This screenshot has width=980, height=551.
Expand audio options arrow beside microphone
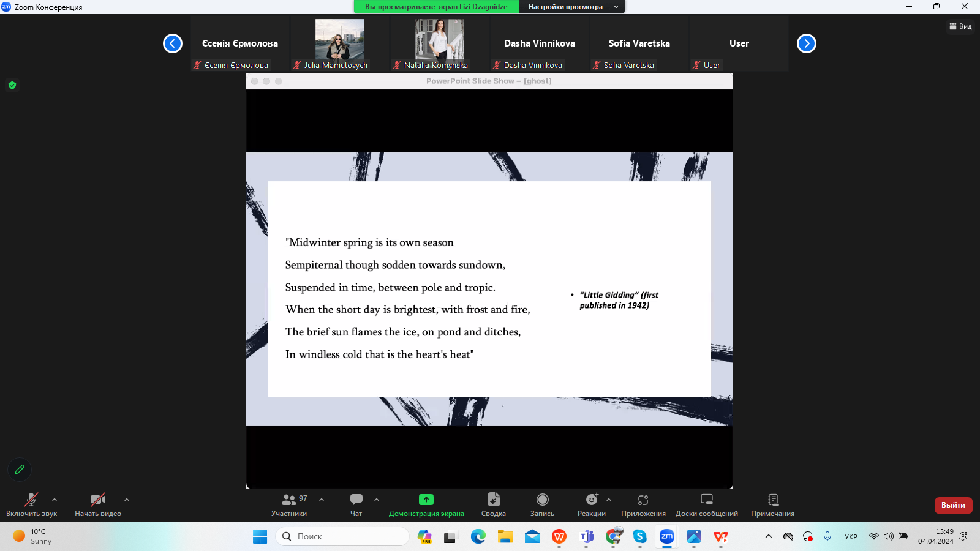pos(55,500)
